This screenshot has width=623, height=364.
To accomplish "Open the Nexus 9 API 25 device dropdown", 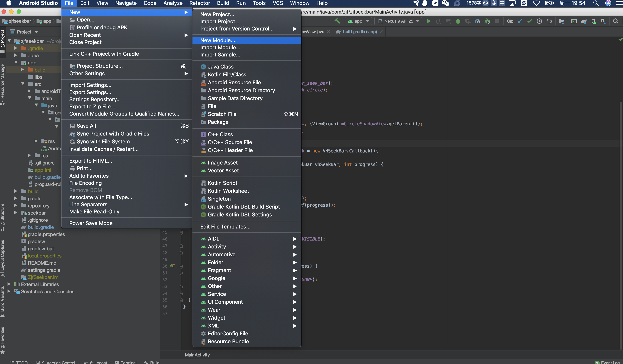I will pos(398,21).
